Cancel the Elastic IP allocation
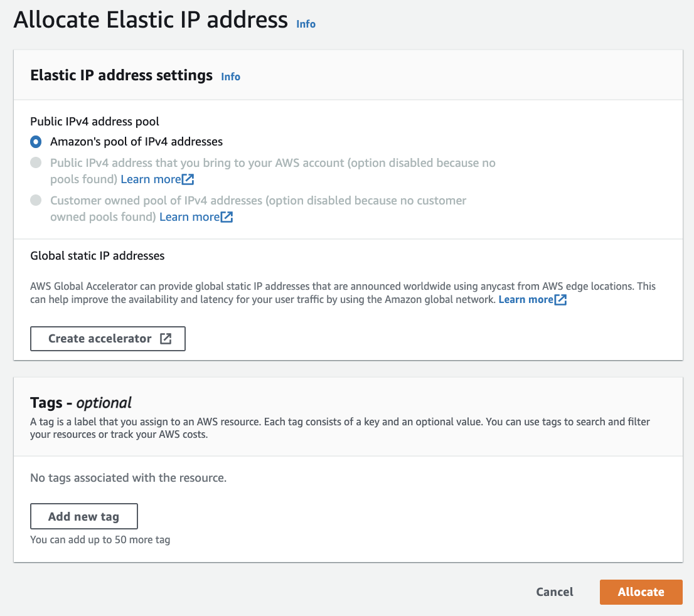This screenshot has width=694, height=616. pos(554,592)
